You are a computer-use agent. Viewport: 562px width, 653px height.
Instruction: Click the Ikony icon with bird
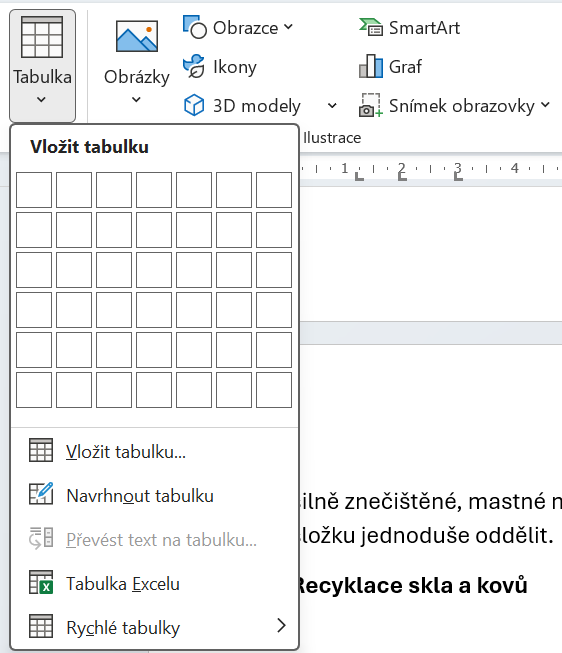point(194,66)
